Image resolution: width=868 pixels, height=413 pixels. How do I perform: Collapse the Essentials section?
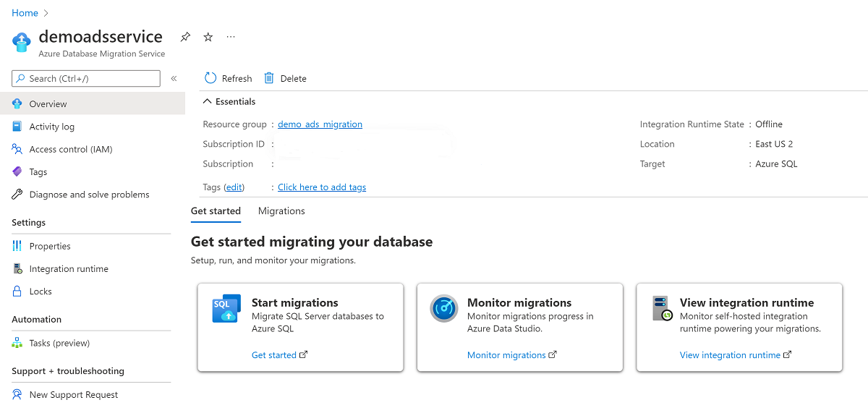pos(229,102)
